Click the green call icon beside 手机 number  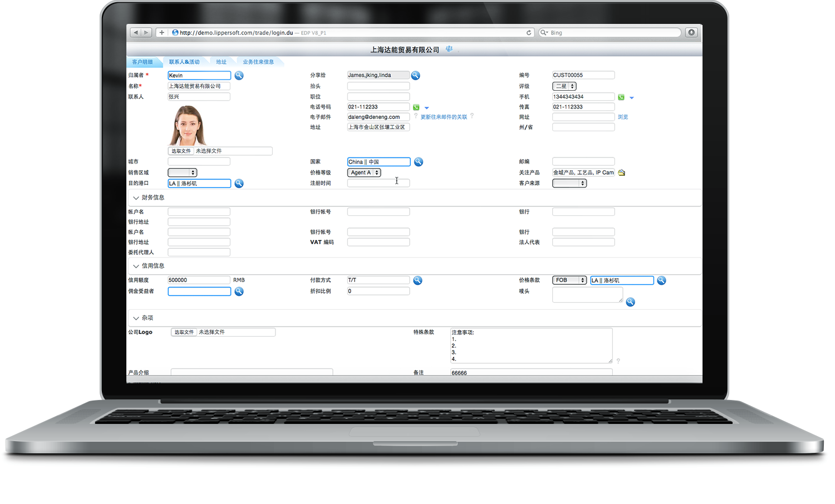[x=621, y=97]
